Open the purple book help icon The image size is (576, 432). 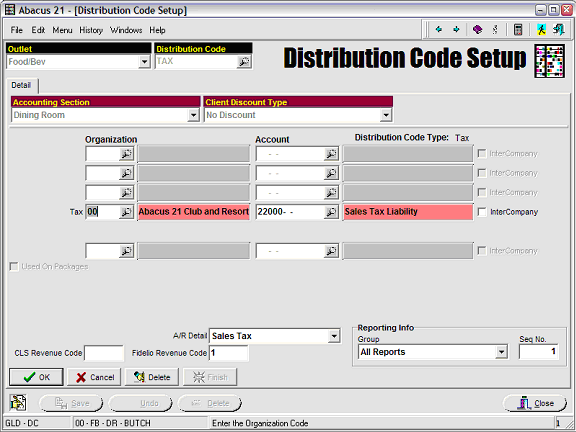(478, 29)
